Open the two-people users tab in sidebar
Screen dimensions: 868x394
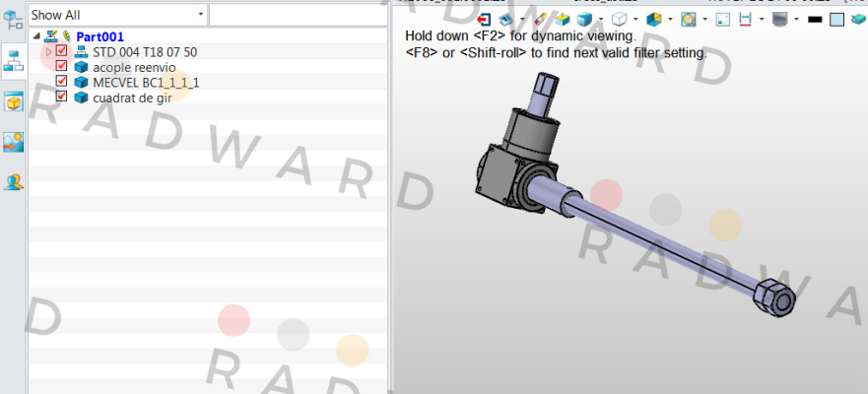tap(13, 181)
